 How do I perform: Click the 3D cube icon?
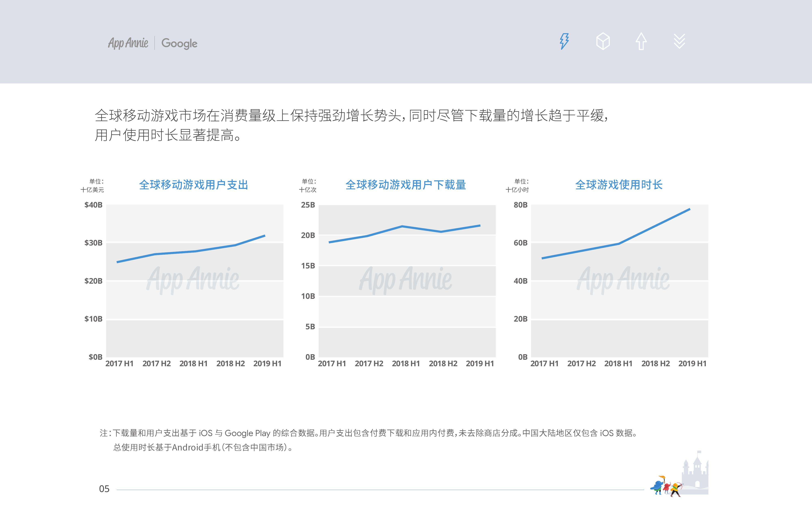[x=603, y=41]
